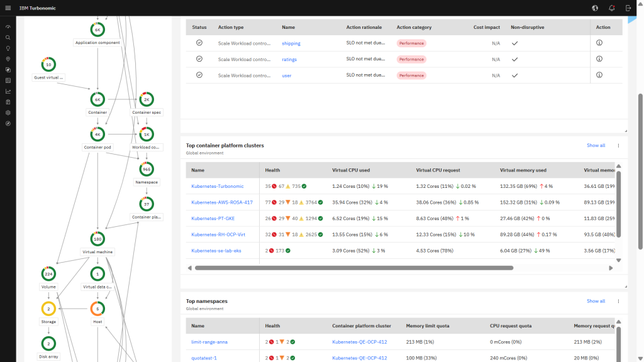Open the compass icon in sidebar
This screenshot has width=644, height=362.
click(x=8, y=124)
